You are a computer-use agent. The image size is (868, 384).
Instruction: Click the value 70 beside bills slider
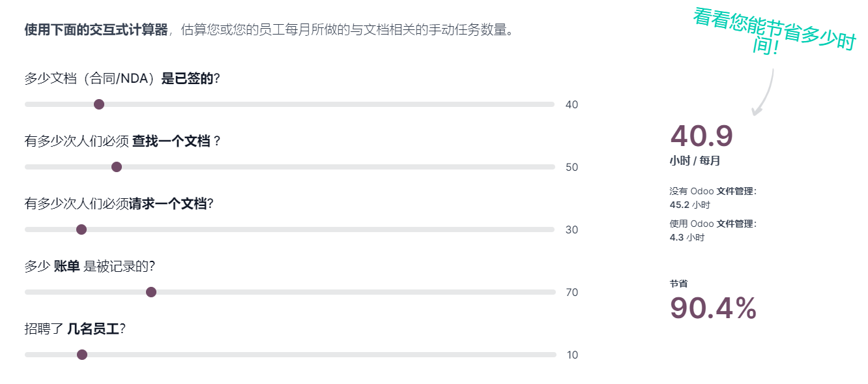(571, 293)
